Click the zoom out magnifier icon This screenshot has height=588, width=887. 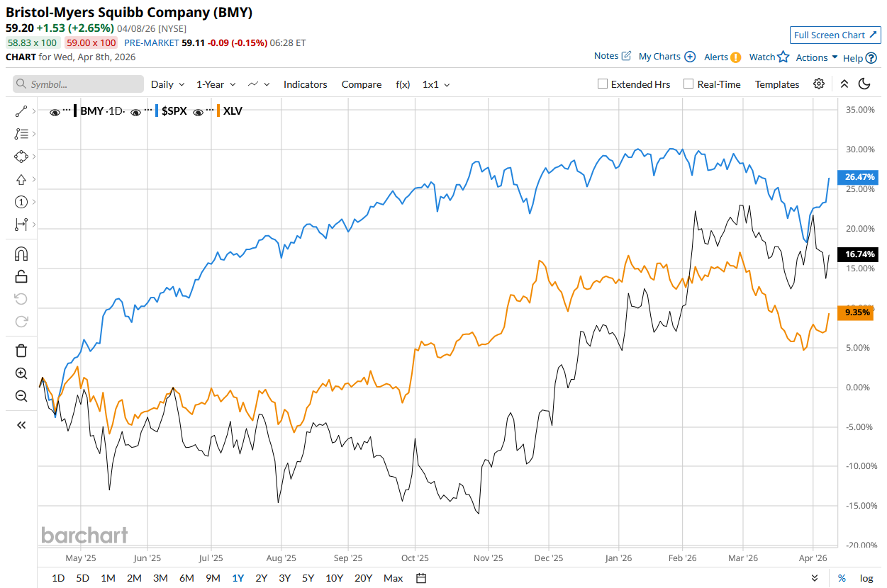click(21, 396)
